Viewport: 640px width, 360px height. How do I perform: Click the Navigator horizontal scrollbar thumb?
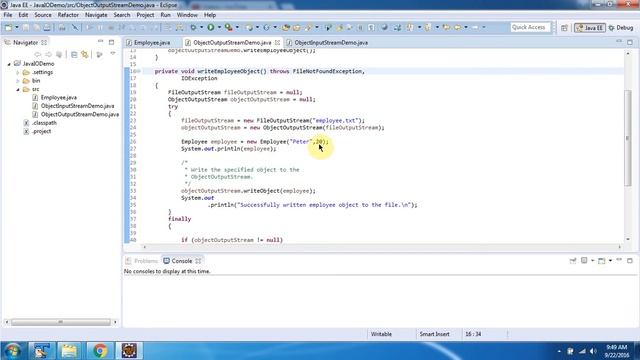pos(60,322)
